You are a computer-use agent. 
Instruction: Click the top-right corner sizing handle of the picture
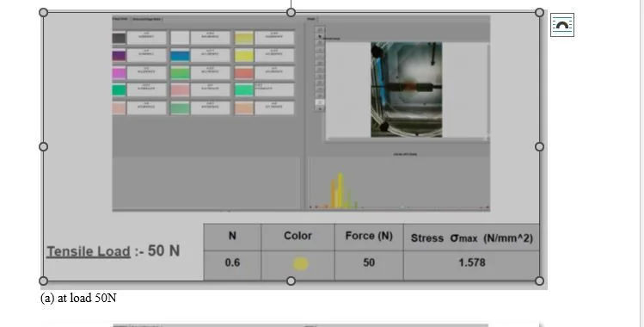click(540, 13)
